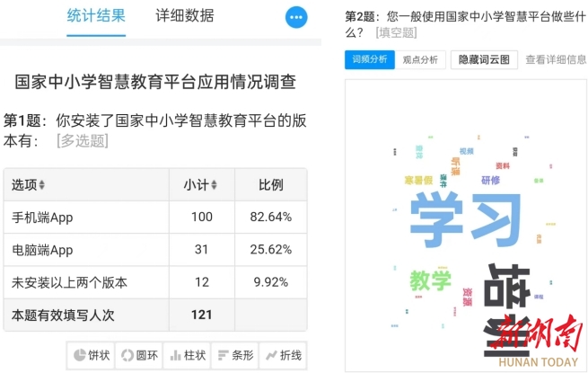
Task: Show results as 条形 bar chart
Action: (235, 355)
